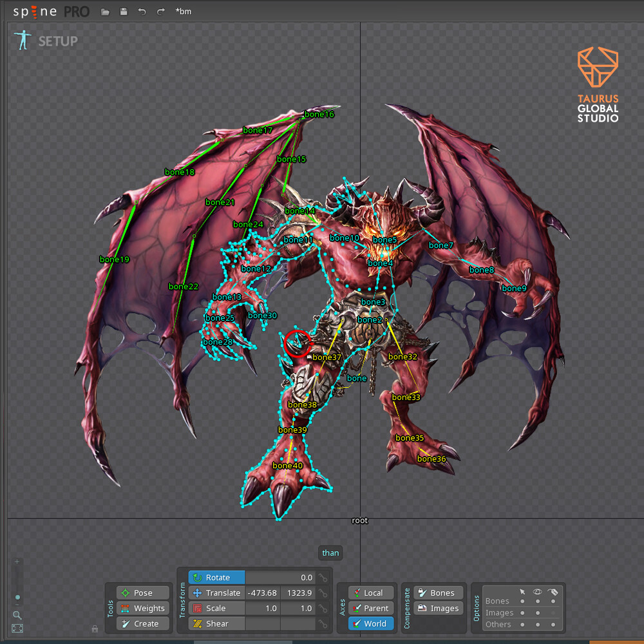Click the *bm project name in title bar

point(184,11)
